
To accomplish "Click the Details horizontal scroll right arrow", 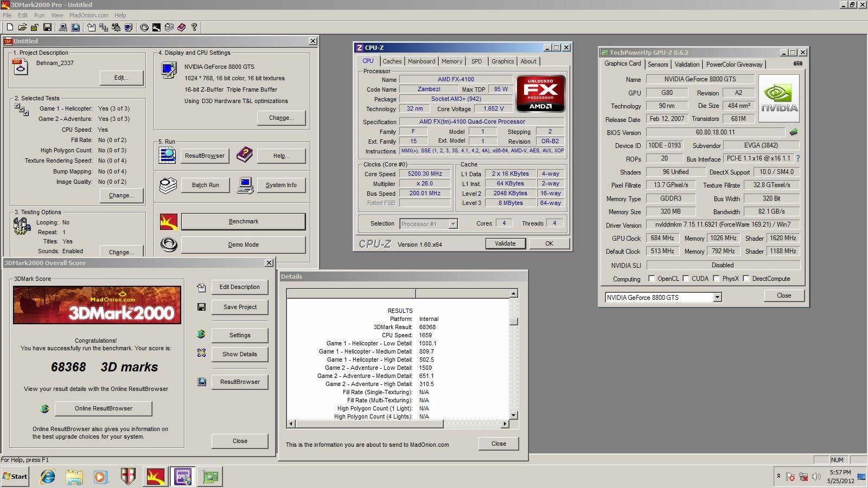I will coord(505,423).
